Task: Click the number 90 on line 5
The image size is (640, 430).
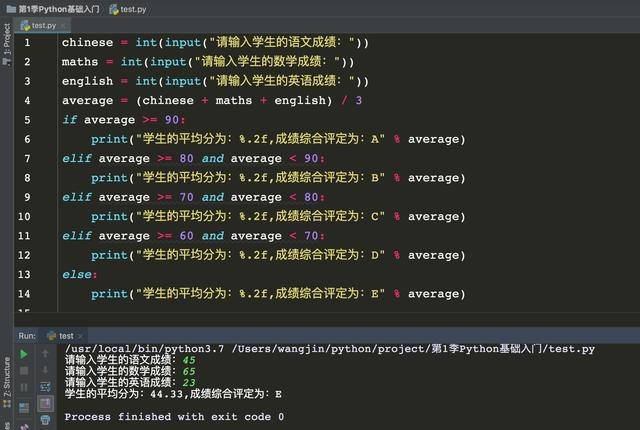Action: 172,120
